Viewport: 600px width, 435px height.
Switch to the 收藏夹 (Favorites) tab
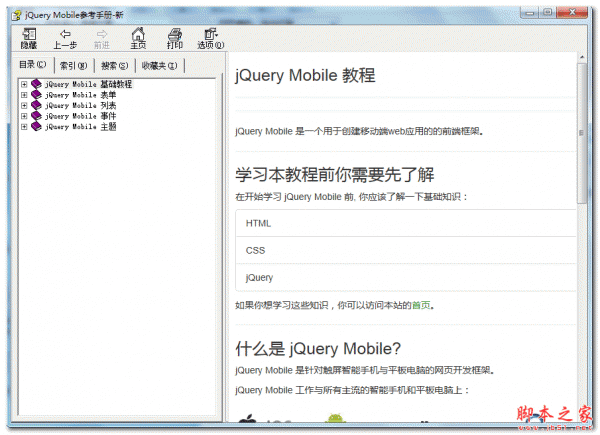pos(160,66)
